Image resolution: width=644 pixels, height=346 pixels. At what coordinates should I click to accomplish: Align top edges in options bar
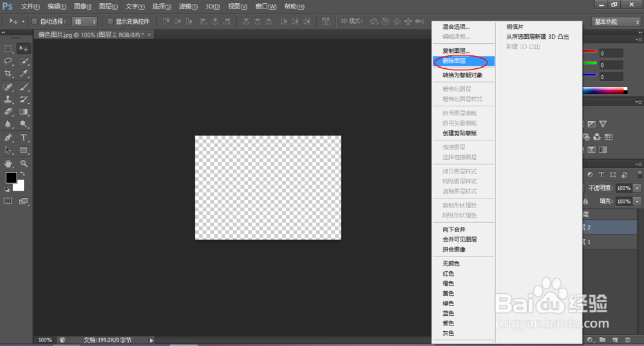pos(166,21)
